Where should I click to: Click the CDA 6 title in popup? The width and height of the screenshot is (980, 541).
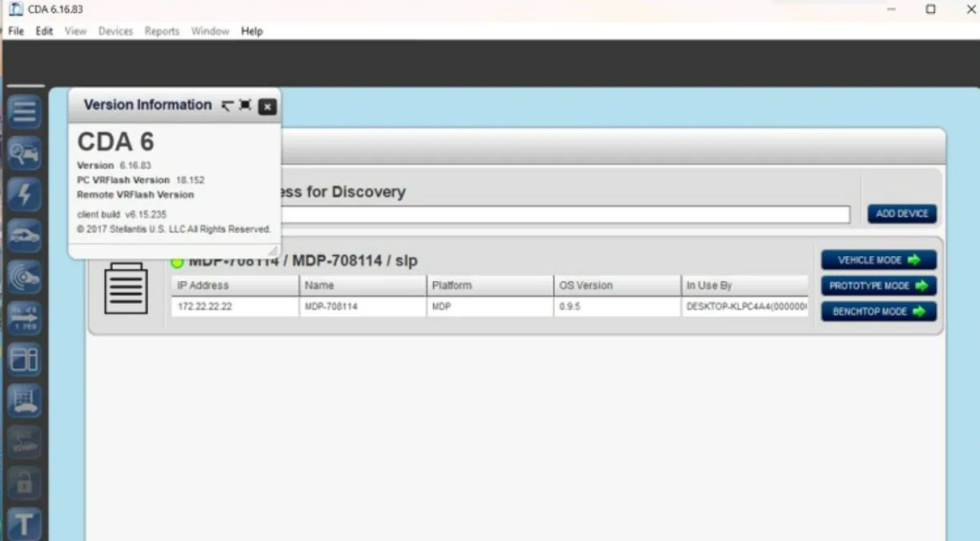tap(115, 142)
